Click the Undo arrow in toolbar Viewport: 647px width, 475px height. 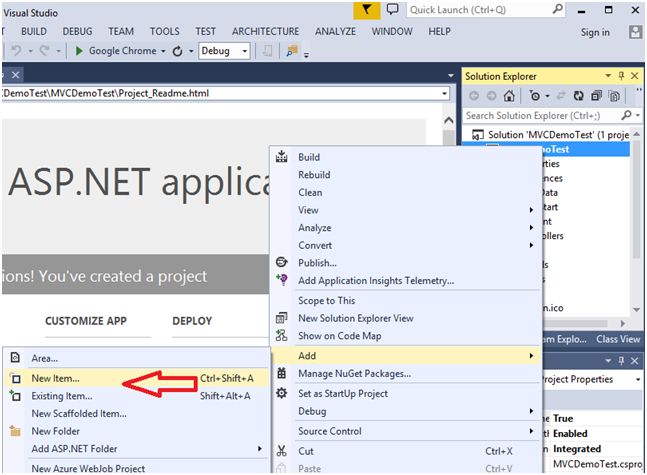click(x=18, y=51)
